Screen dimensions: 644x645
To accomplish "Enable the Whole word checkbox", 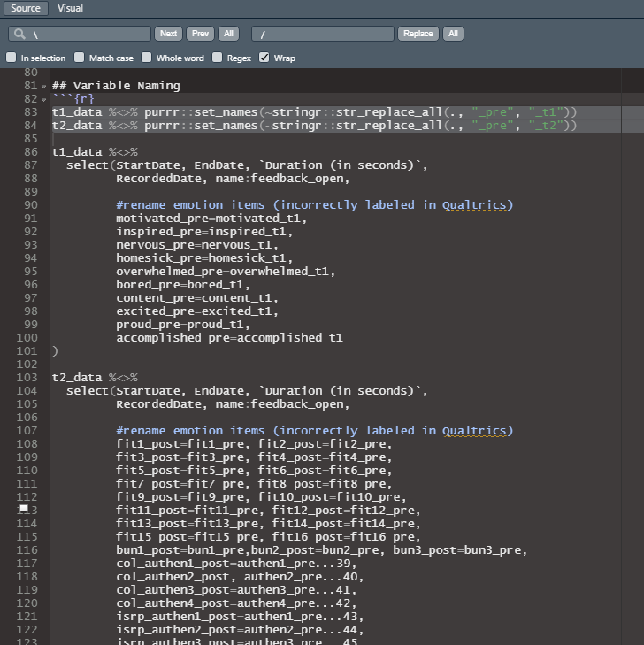I will click(x=146, y=58).
